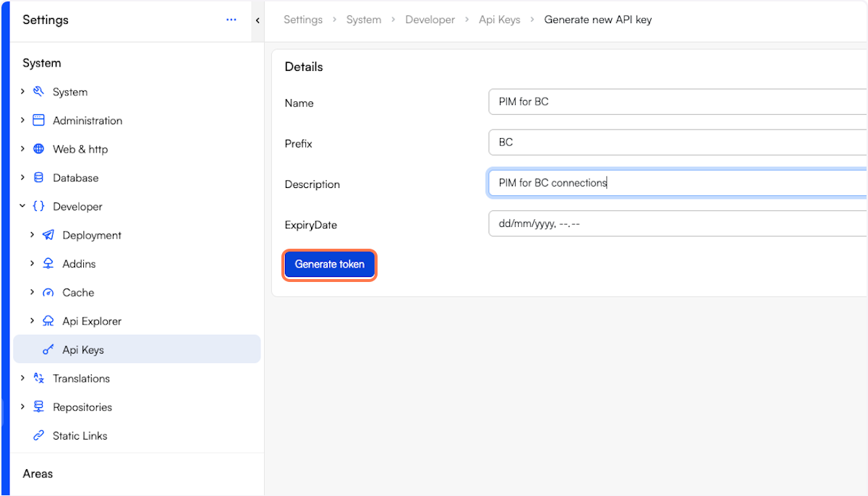Viewport: 868px width, 496px height.
Task: Go to Api Keys breadcrumb link
Action: pyautogui.click(x=499, y=20)
